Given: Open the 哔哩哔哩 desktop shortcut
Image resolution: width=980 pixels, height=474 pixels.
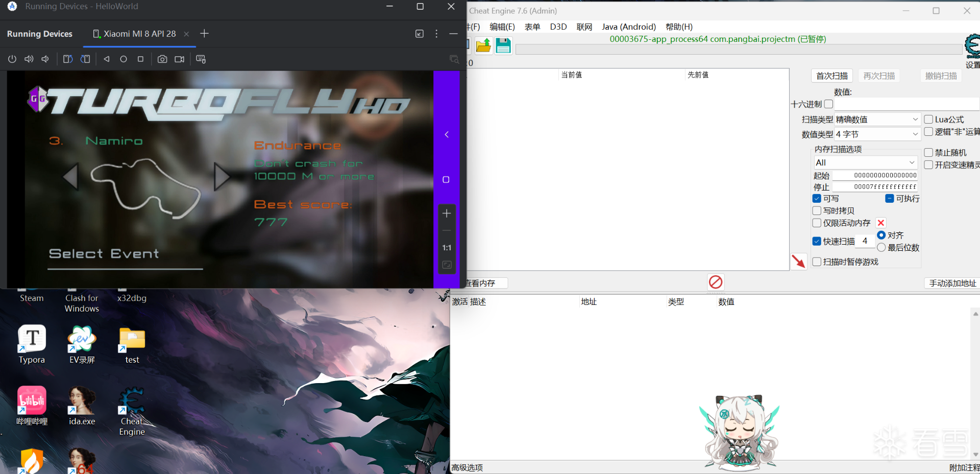Looking at the screenshot, I should [x=32, y=406].
